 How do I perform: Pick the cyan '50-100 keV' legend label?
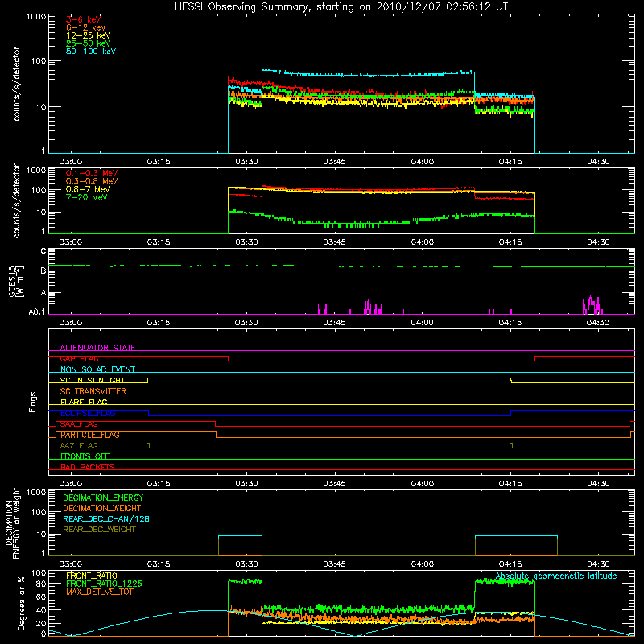pos(91,52)
